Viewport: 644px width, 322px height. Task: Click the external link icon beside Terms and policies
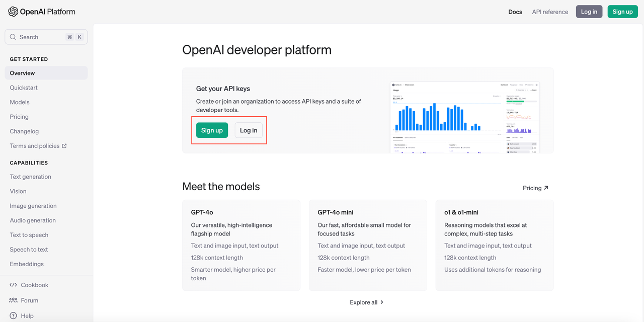[64, 146]
